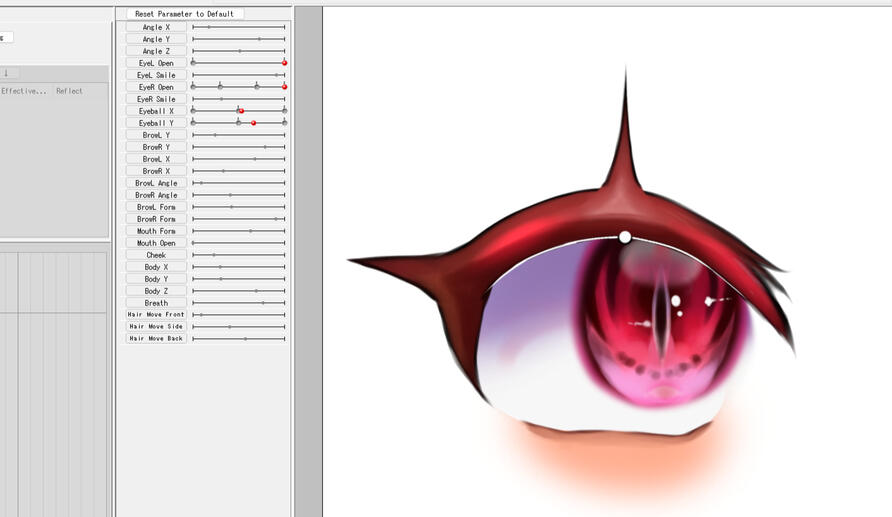The width and height of the screenshot is (892, 517).
Task: Select the Angle X parameter label
Action: pos(156,27)
